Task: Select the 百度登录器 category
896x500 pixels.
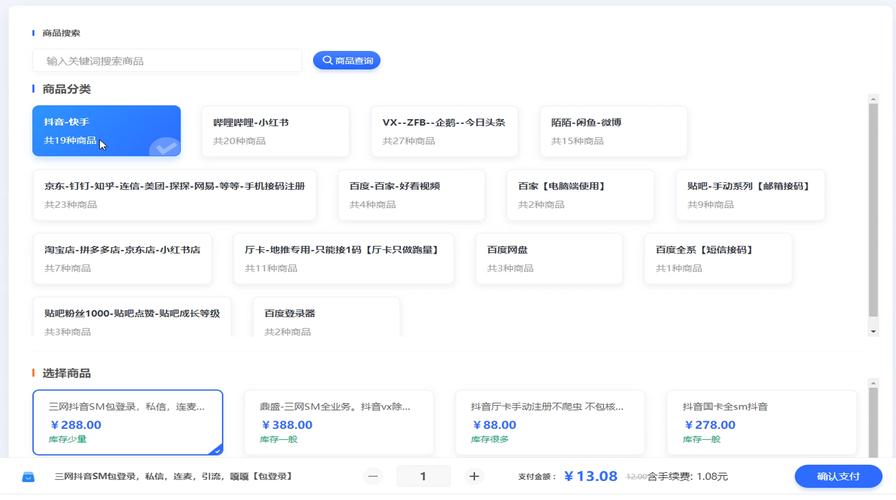Action: click(x=326, y=317)
